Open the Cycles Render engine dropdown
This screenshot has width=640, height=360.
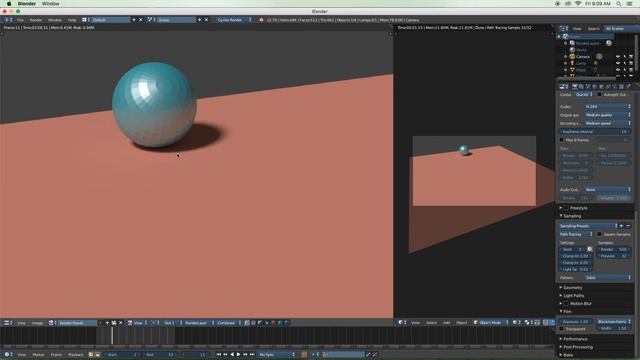click(234, 20)
